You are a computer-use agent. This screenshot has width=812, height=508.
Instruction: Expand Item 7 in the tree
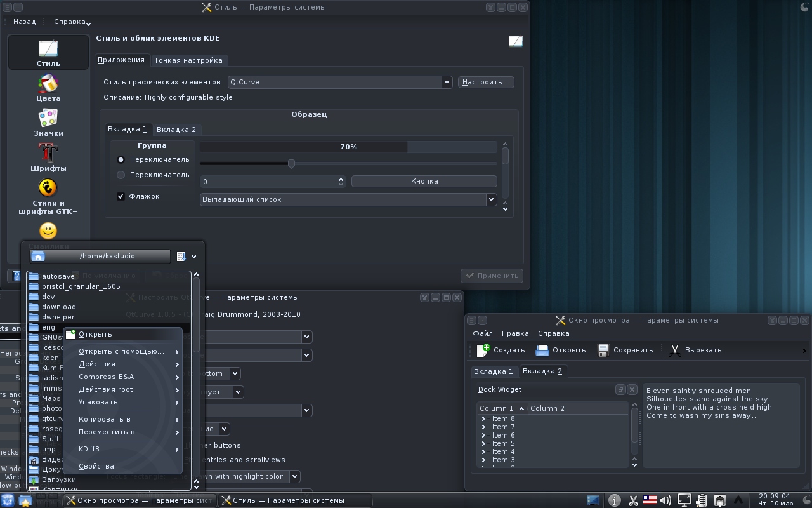483,427
